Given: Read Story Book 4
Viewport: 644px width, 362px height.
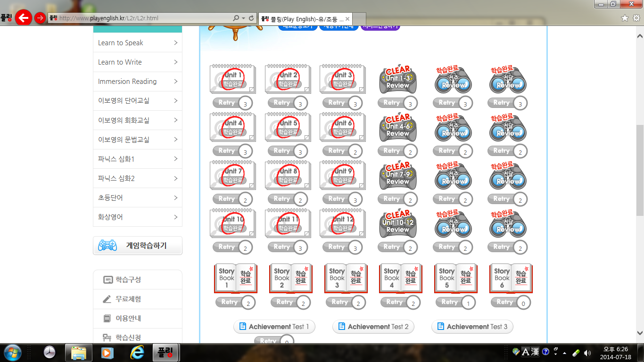Looking at the screenshot, I should [x=401, y=278].
